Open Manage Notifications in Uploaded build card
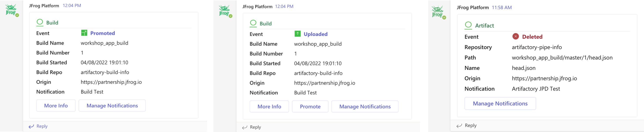The height and width of the screenshot is (132, 644). click(x=365, y=106)
